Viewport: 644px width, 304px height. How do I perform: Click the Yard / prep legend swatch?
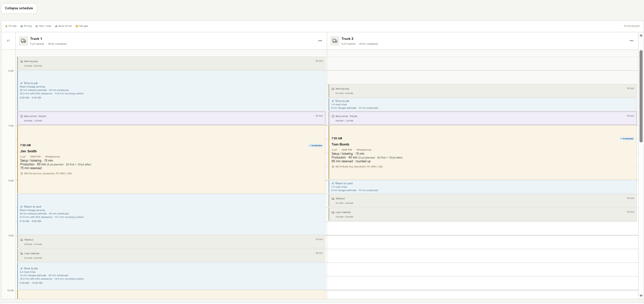tap(37, 26)
